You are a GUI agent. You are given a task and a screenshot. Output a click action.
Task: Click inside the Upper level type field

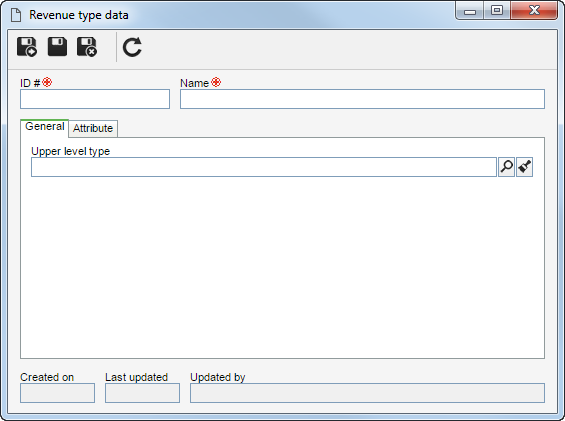tap(264, 167)
